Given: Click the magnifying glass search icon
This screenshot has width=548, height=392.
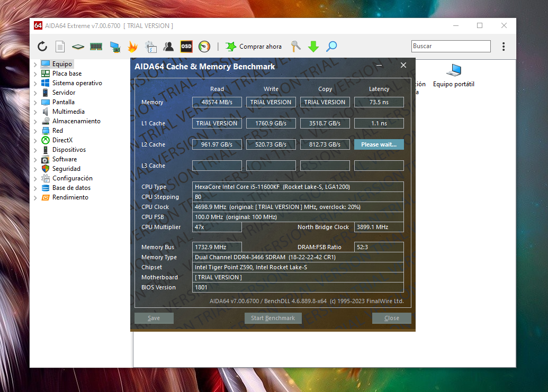Looking at the screenshot, I should tap(331, 47).
